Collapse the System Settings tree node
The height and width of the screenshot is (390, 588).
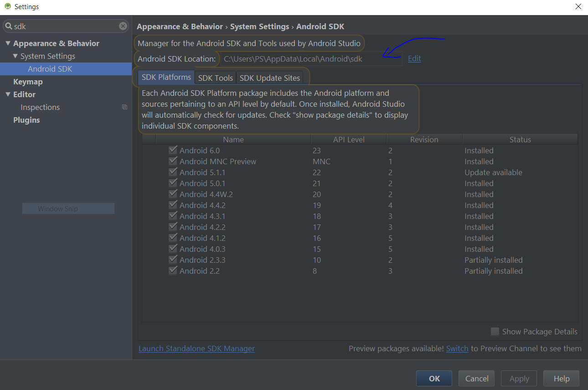pyautogui.click(x=15, y=56)
